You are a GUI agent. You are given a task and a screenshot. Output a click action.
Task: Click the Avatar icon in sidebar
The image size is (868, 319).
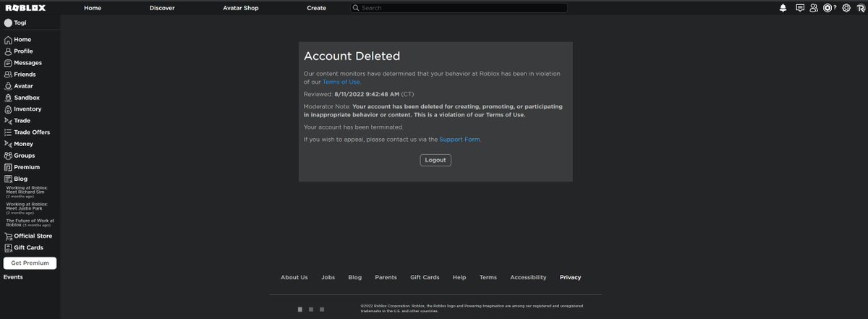point(8,86)
